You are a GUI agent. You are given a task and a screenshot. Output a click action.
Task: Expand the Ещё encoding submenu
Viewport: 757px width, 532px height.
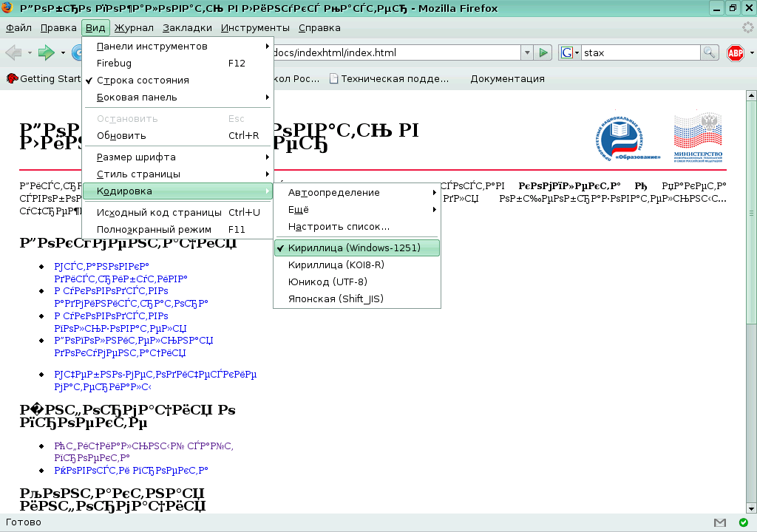click(299, 209)
